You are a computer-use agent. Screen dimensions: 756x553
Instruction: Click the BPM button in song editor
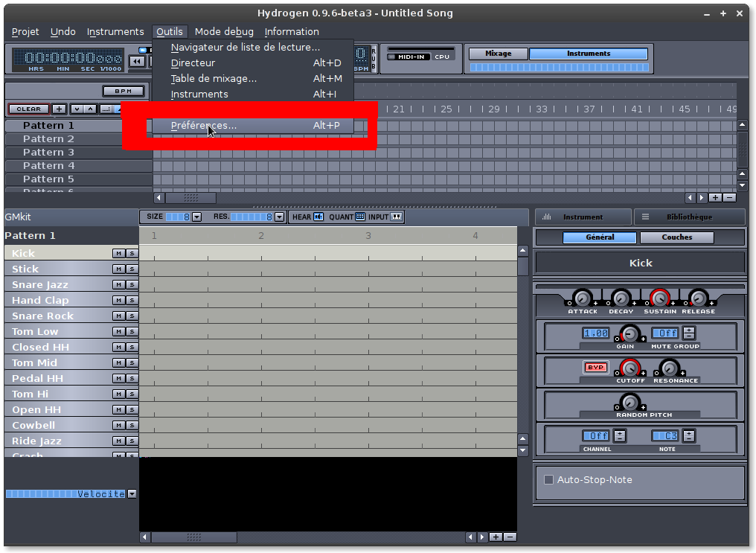pos(124,91)
